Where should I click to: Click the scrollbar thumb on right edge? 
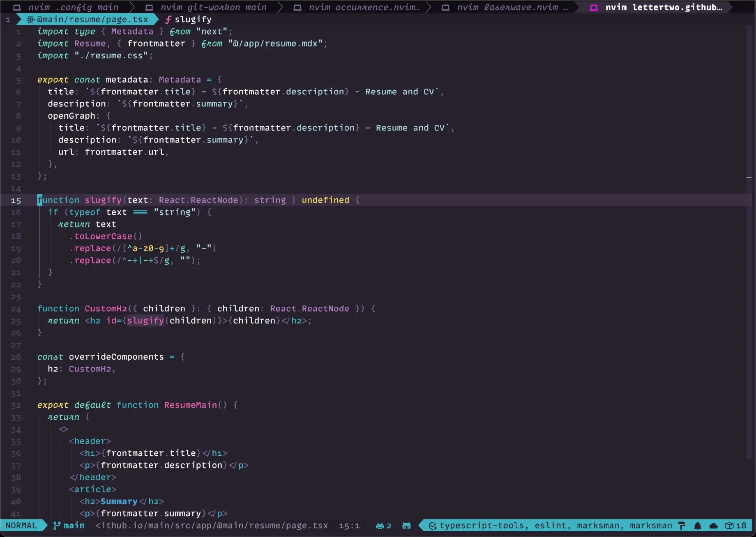(749, 242)
